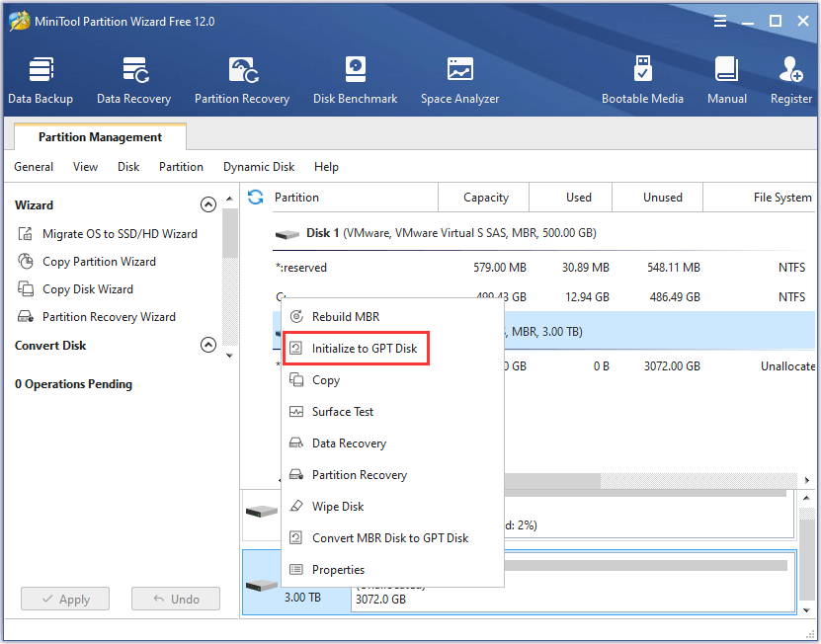Click the Partition Recovery Wizard icon
The height and width of the screenshot is (644, 821).
(25, 317)
